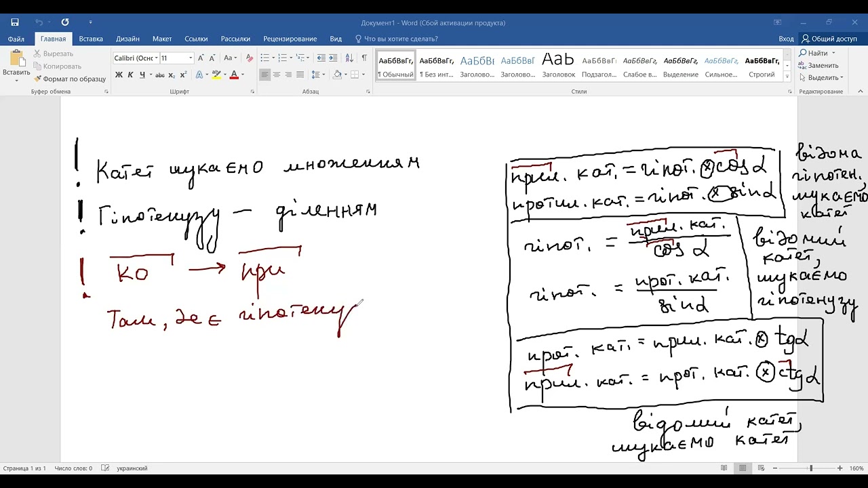Decrease paragraph indent

tap(321, 58)
